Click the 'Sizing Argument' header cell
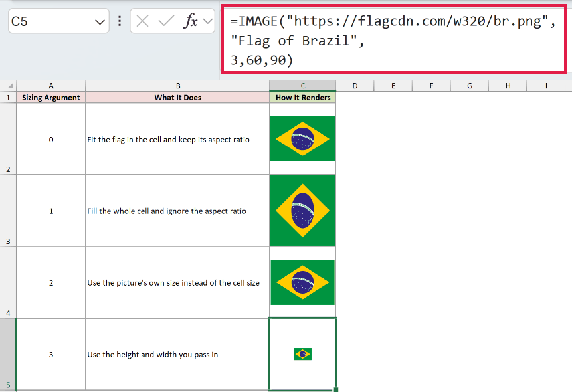 (51, 98)
